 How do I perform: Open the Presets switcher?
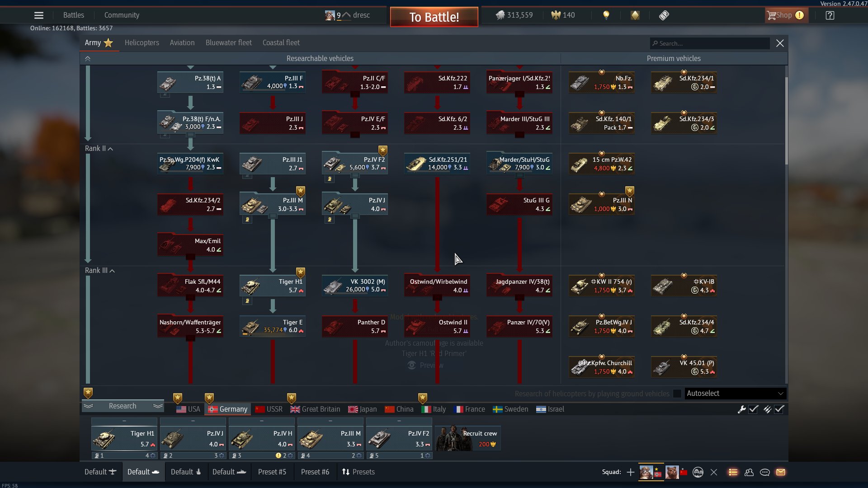(359, 472)
